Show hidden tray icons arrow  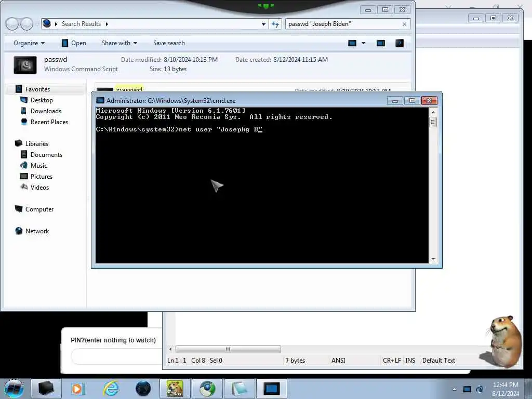pos(454,389)
